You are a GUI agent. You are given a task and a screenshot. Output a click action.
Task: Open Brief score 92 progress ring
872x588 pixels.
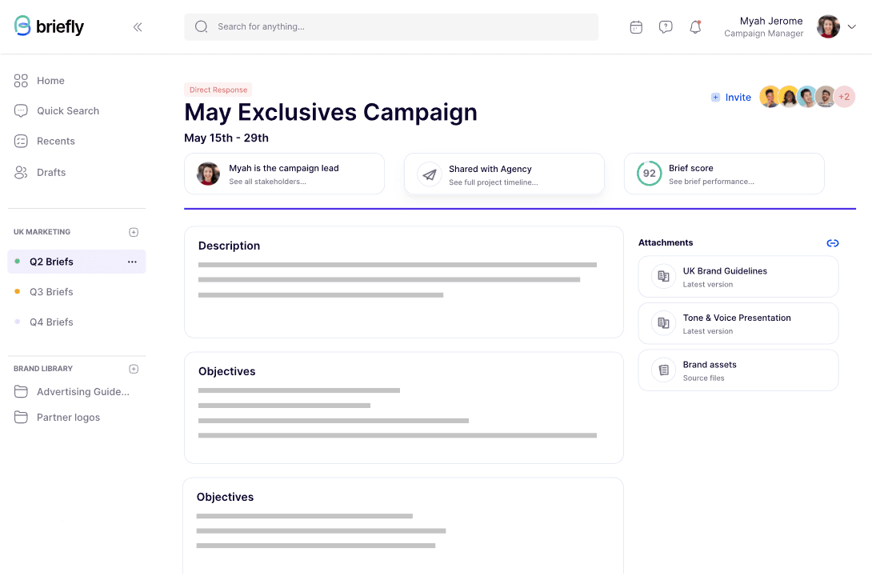[649, 174]
